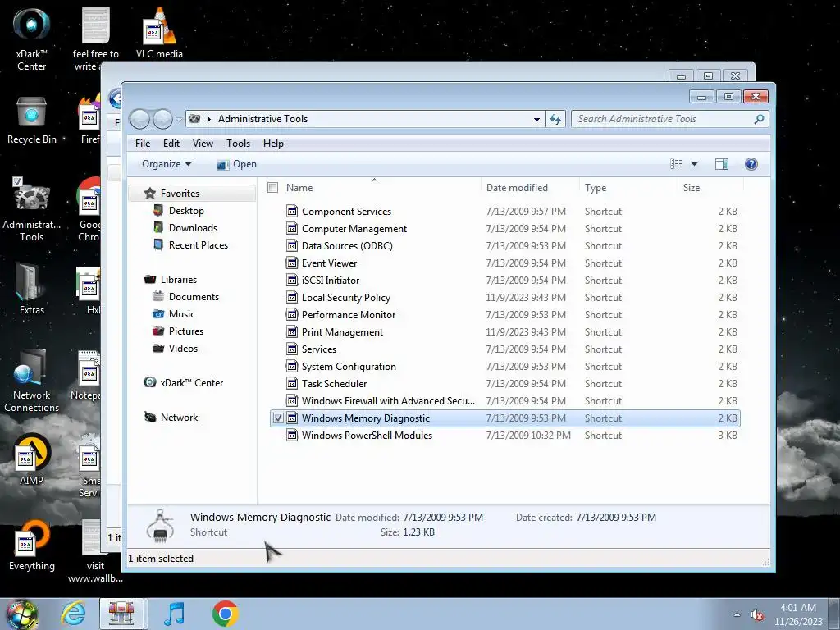Sort by the Type column header
Viewport: 840px width, 630px height.
[628, 188]
